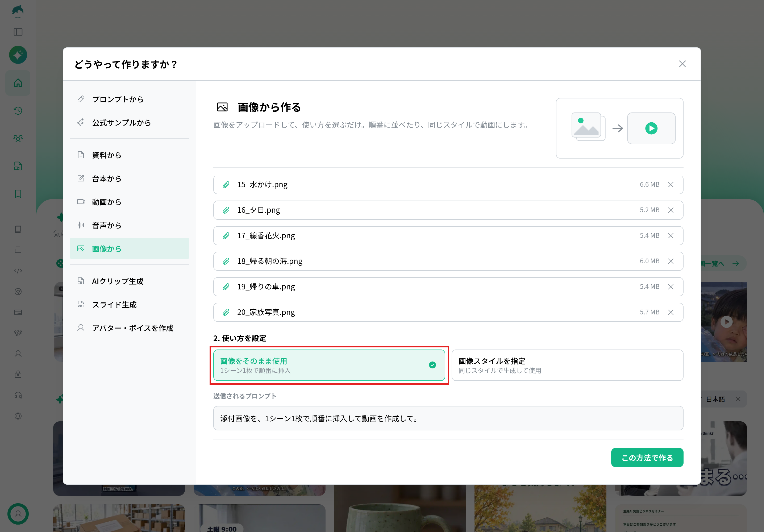Open the プロンプトから method
Image resolution: width=766 pixels, height=532 pixels.
(129, 99)
